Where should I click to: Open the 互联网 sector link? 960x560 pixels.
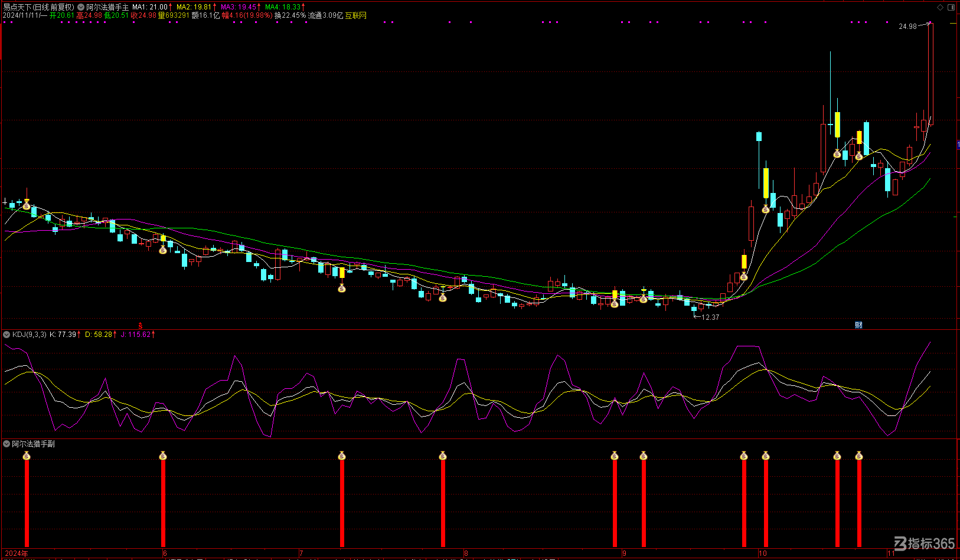click(x=356, y=15)
